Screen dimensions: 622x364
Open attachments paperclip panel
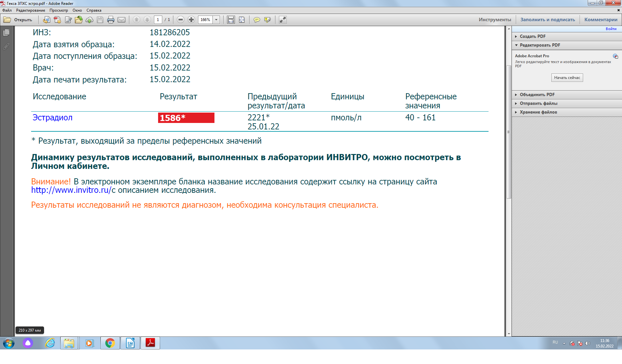click(6, 47)
